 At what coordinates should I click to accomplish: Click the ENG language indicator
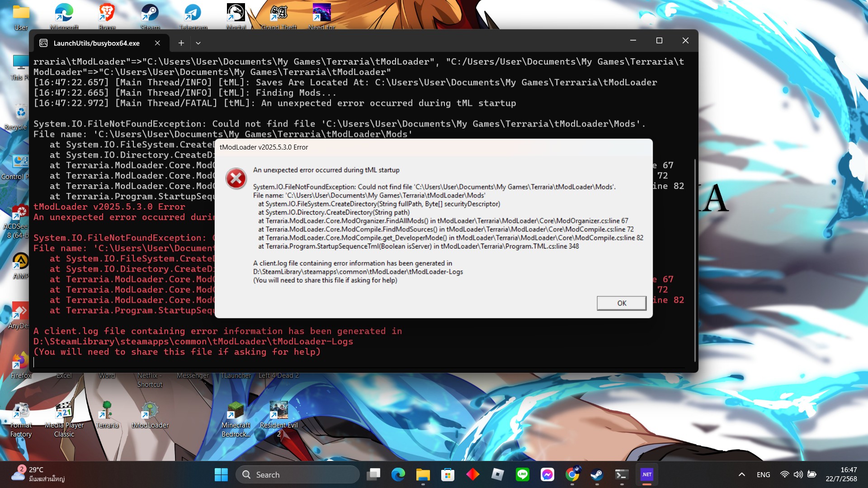[764, 474]
